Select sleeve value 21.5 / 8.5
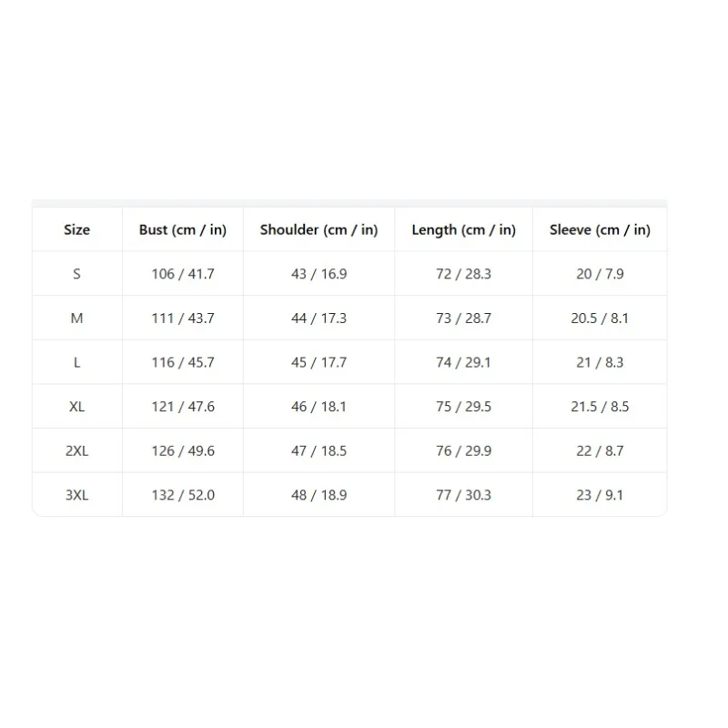 600,407
